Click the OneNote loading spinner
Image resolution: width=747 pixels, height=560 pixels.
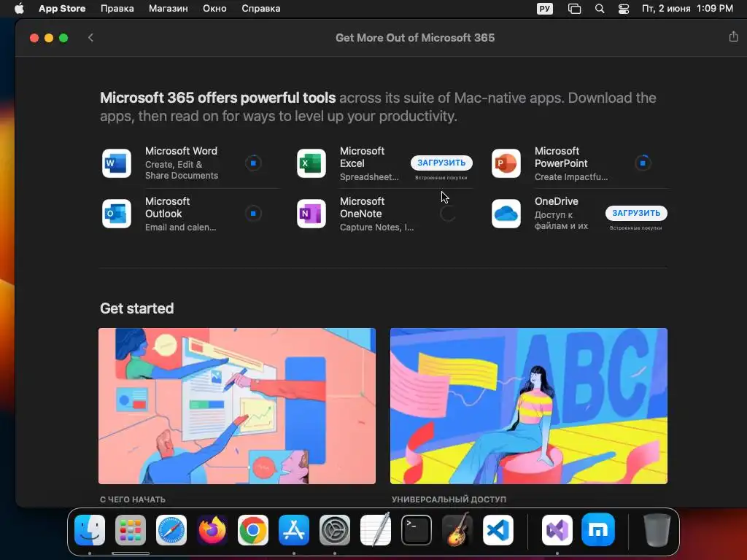click(448, 214)
